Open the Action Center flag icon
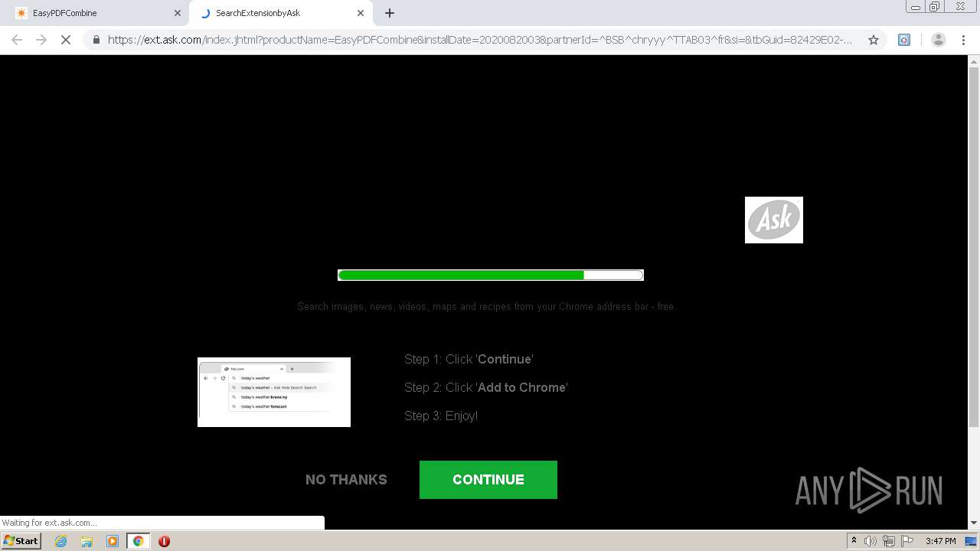Screen dimensions: 980x551 907,541
